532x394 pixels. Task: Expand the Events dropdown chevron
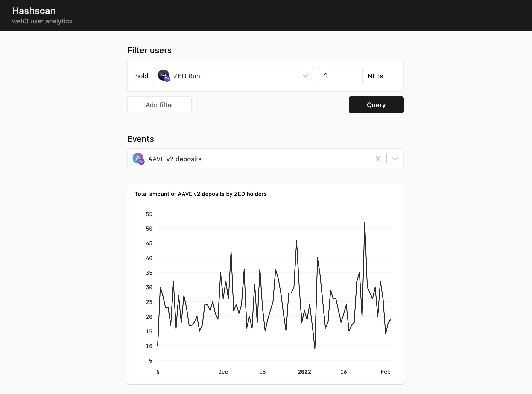coord(395,159)
